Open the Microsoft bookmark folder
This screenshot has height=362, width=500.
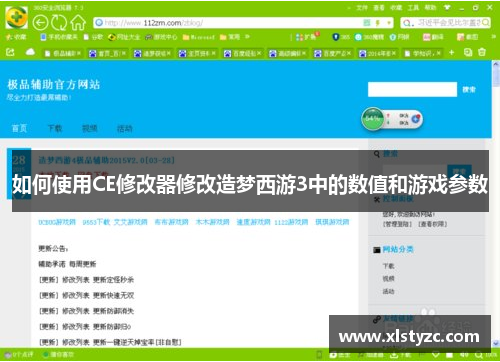199,37
